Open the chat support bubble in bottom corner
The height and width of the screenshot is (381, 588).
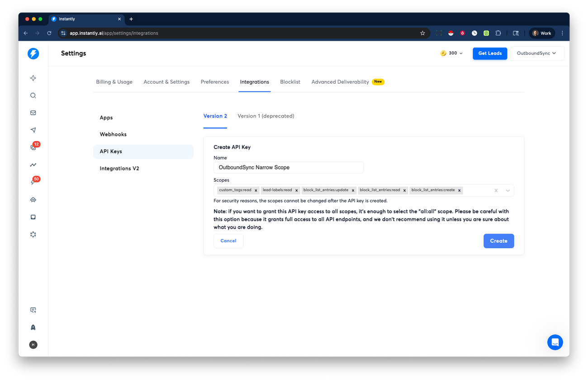(x=555, y=342)
